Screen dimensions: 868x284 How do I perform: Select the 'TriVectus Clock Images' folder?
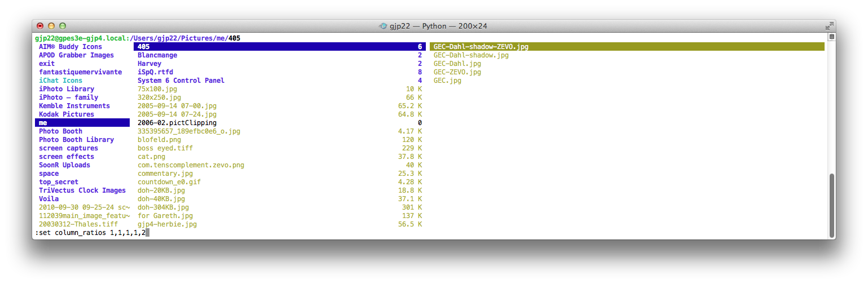tap(82, 190)
